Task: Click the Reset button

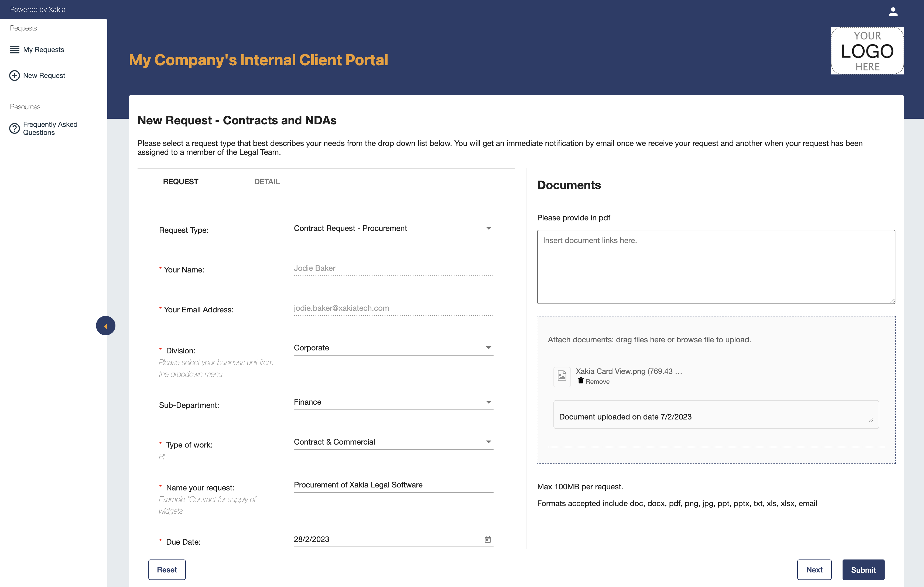Action: click(167, 570)
